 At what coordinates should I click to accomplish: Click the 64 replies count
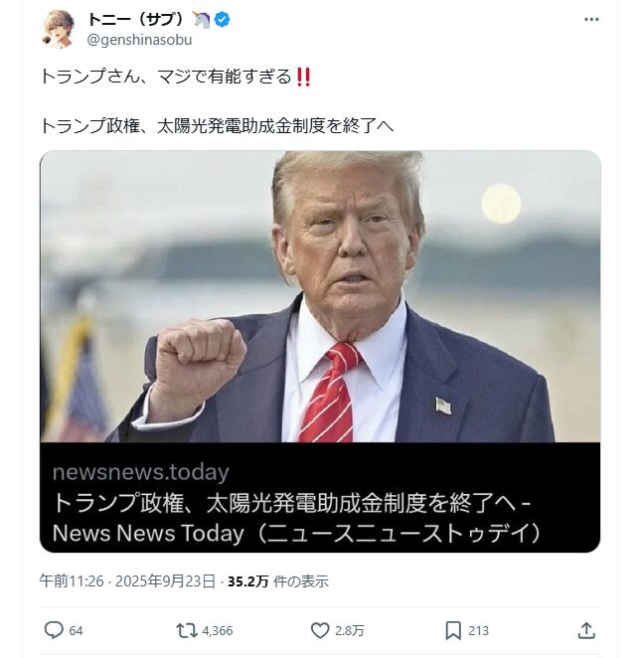click(x=76, y=631)
